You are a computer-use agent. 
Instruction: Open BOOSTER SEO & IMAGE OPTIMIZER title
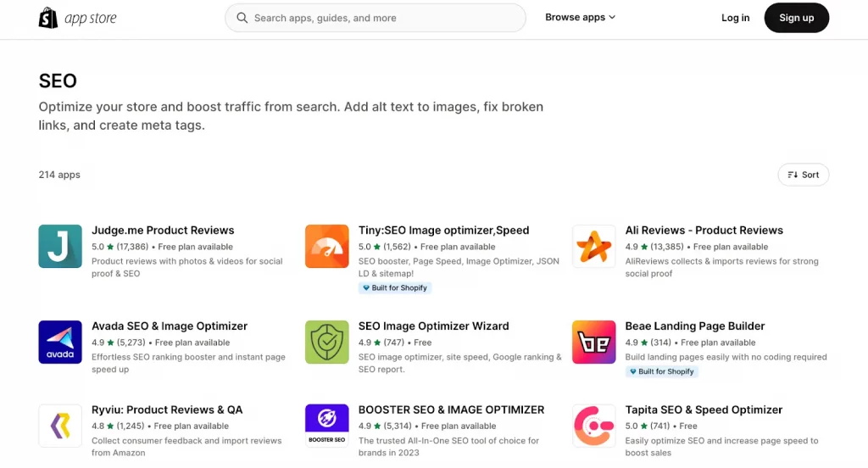pos(451,409)
